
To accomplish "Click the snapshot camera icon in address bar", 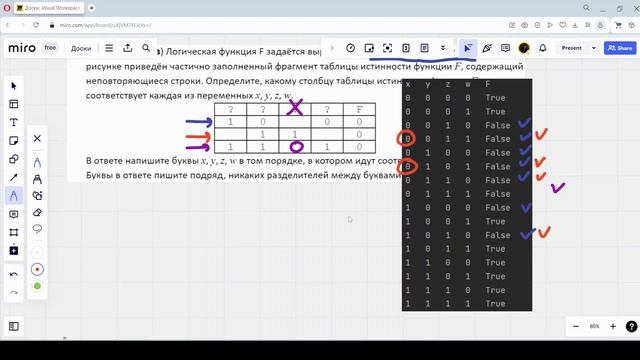I will tap(524, 25).
